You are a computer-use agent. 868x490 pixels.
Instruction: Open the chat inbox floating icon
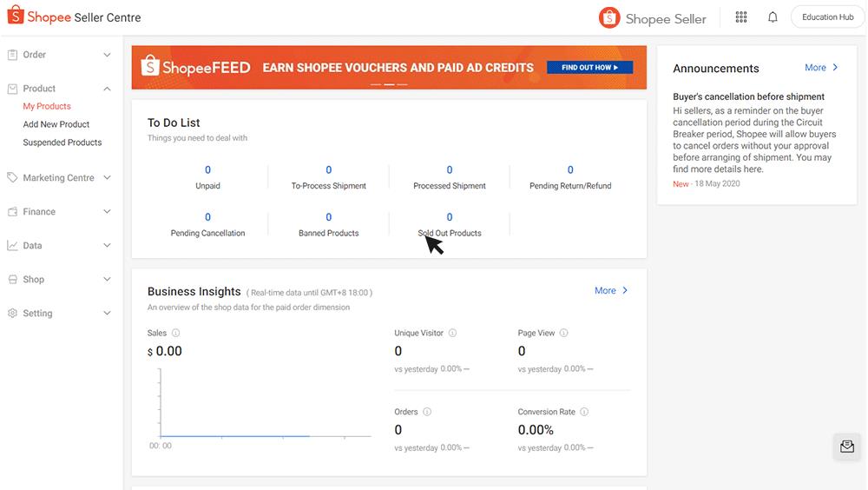tap(847, 447)
